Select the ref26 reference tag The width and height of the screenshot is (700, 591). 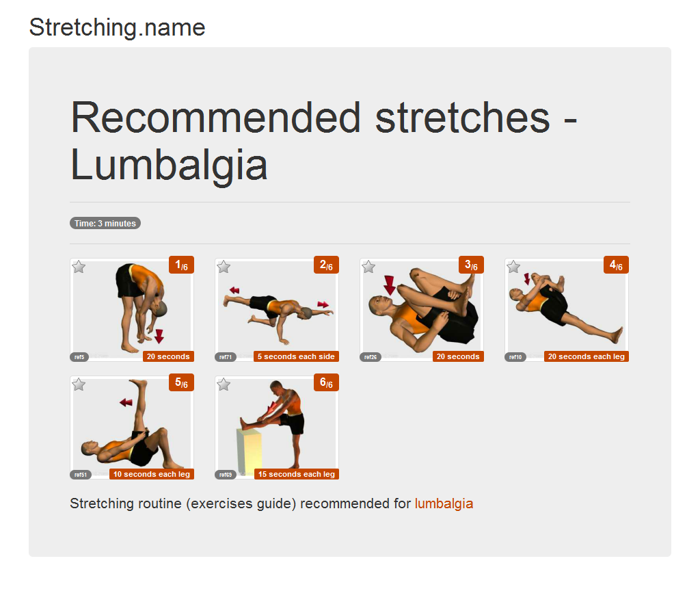pos(371,357)
